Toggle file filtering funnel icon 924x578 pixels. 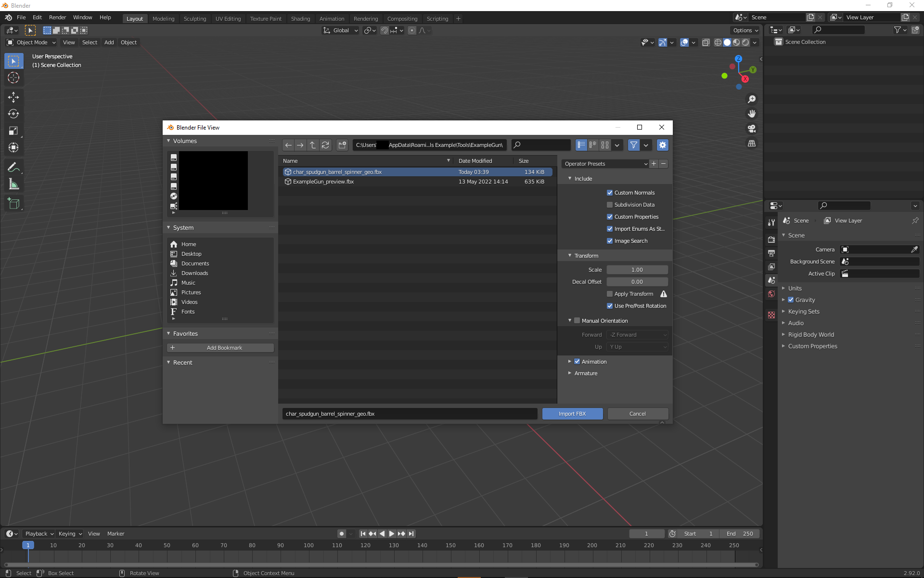[634, 145]
